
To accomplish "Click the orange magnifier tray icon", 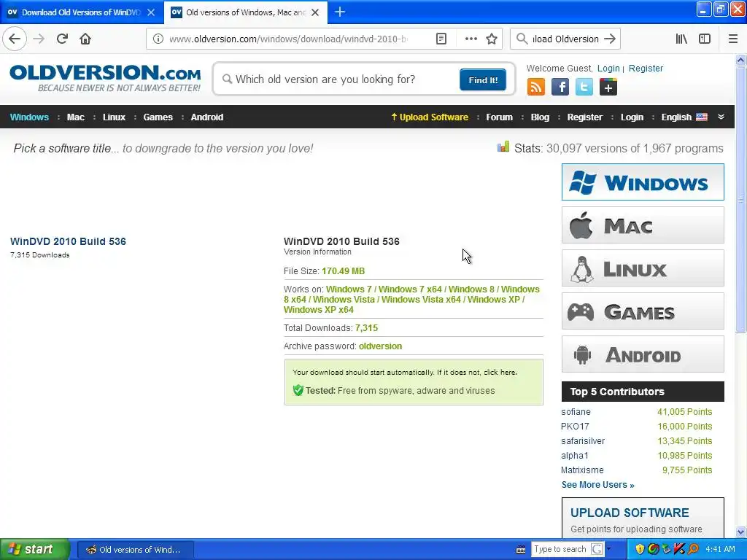I will click(693, 549).
